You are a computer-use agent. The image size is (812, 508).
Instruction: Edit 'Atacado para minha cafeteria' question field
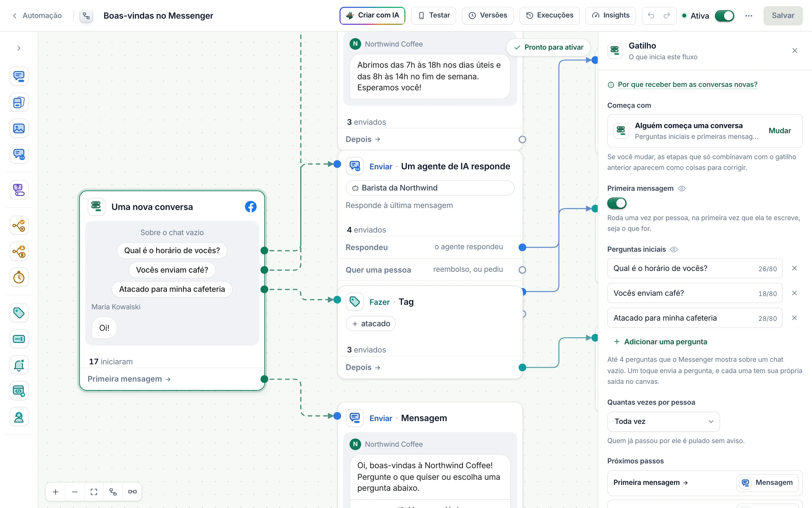pyautogui.click(x=694, y=318)
